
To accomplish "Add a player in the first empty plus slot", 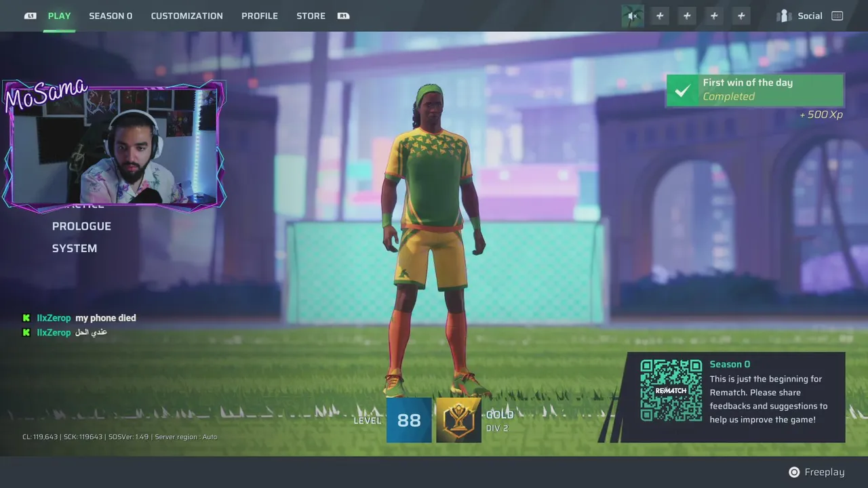I will (660, 16).
